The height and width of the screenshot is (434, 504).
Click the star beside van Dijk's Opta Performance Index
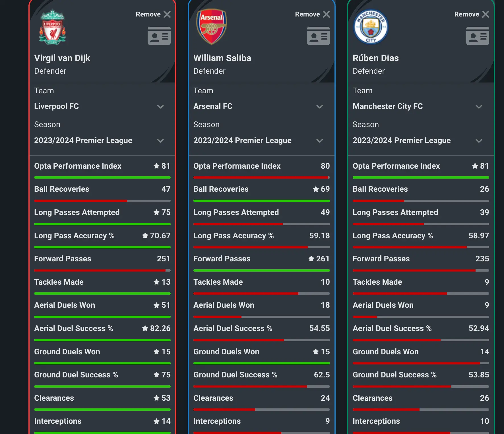tap(156, 166)
